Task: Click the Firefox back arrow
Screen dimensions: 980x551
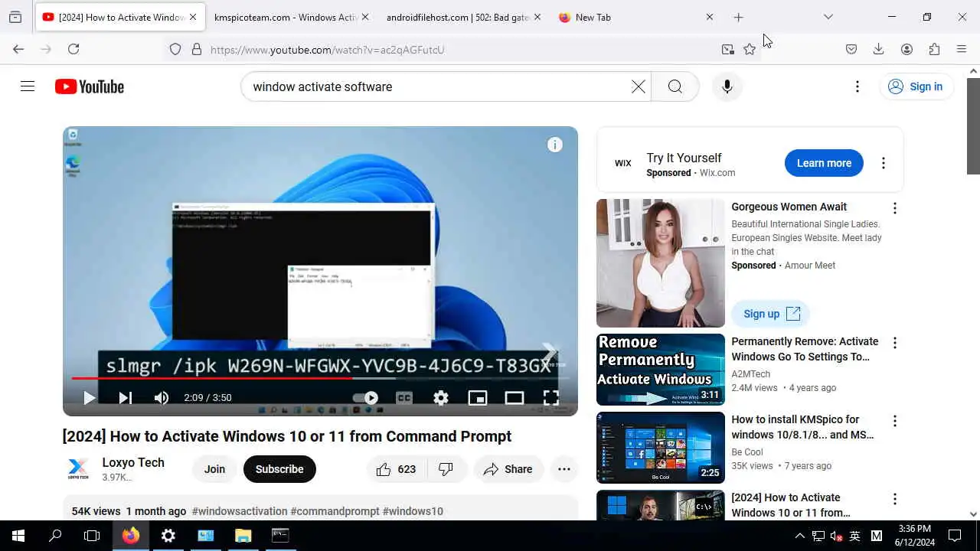Action: click(x=18, y=49)
